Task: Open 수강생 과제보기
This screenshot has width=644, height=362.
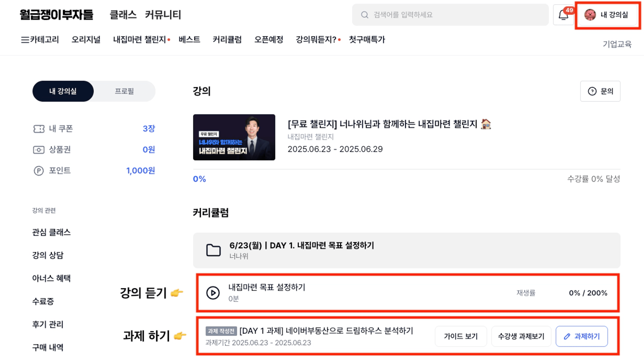Action: pyautogui.click(x=521, y=336)
